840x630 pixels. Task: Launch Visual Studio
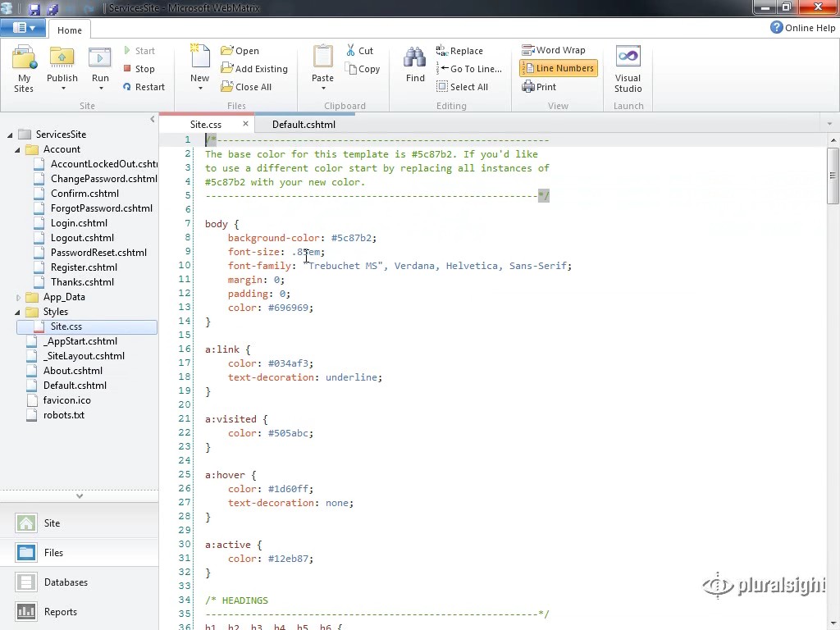pos(628,69)
